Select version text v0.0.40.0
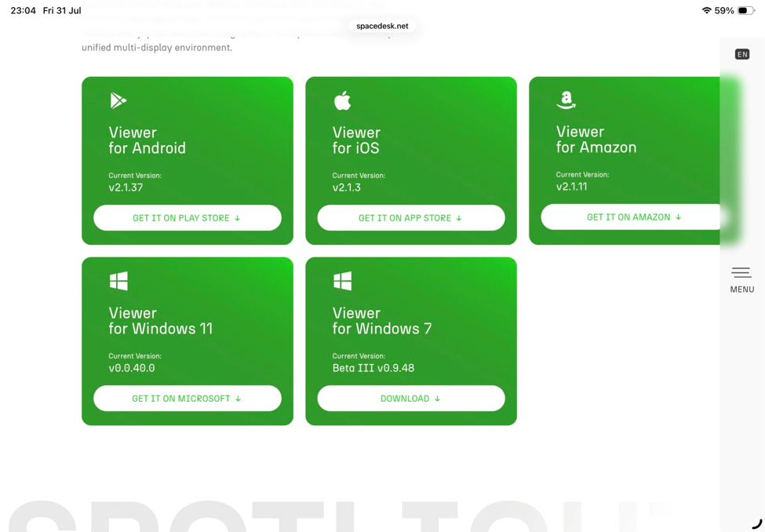The height and width of the screenshot is (532, 765). [132, 367]
